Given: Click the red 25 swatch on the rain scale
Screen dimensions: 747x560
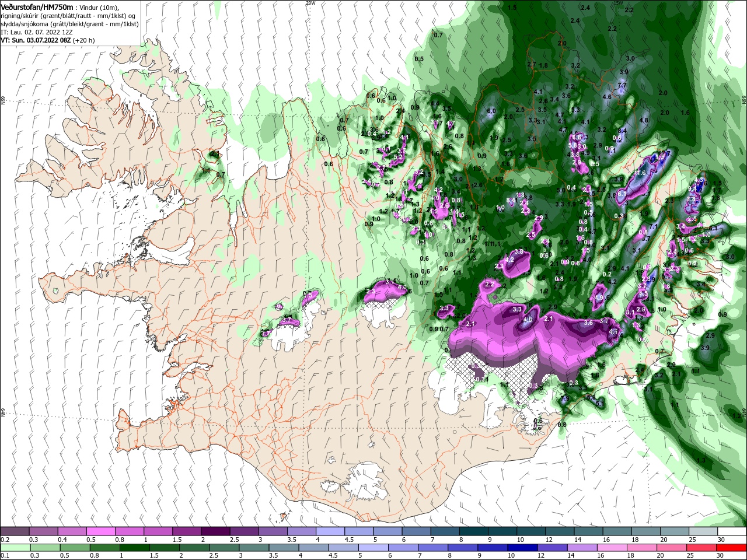Looking at the screenshot, I should click(x=702, y=548).
